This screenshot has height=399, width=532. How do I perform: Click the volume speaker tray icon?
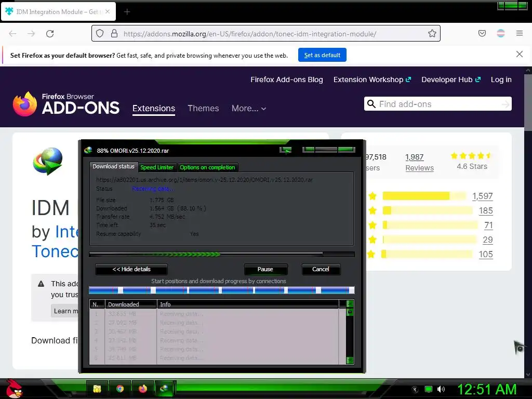coord(441,390)
